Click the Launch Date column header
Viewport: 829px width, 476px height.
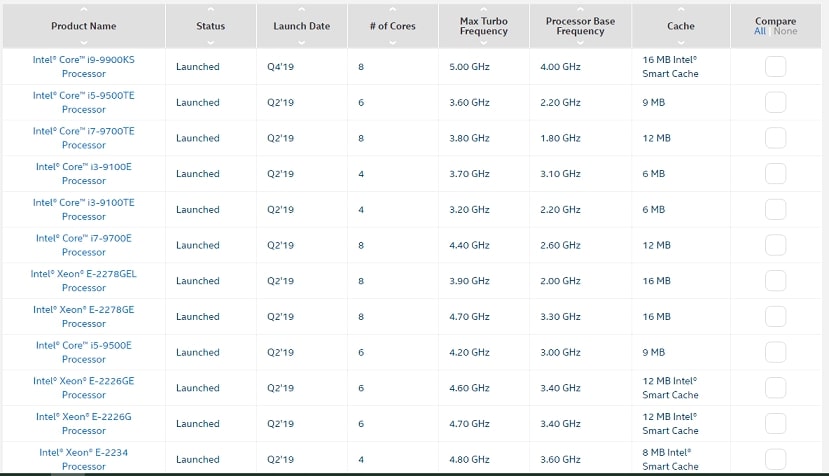(x=301, y=26)
